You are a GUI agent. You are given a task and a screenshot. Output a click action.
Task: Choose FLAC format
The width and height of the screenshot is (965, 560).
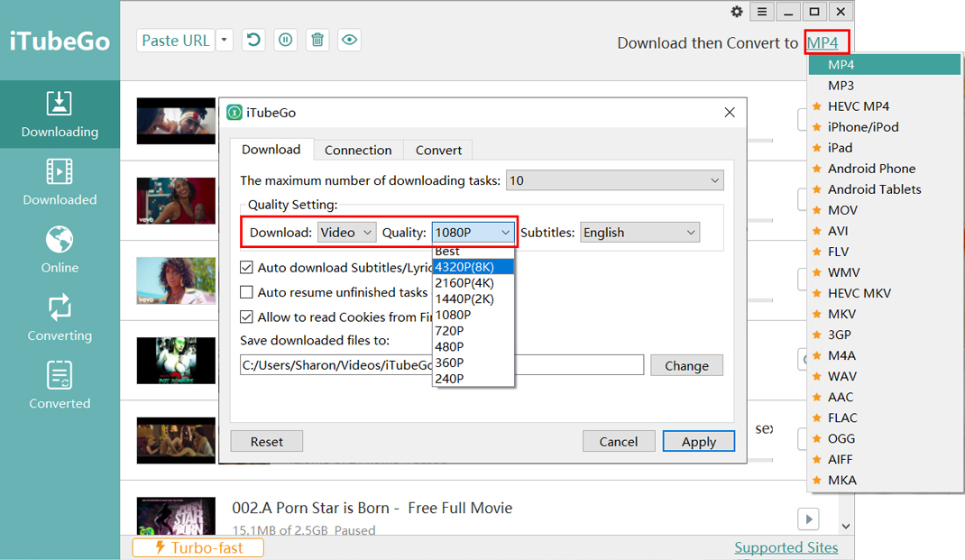tap(885, 418)
